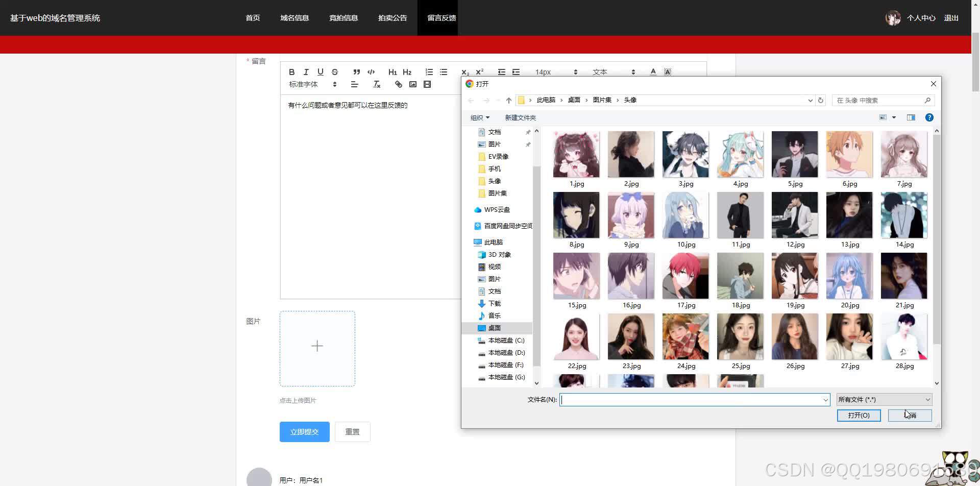Apply italic formatting in the editor
The height and width of the screenshot is (486, 980).
pyautogui.click(x=306, y=72)
